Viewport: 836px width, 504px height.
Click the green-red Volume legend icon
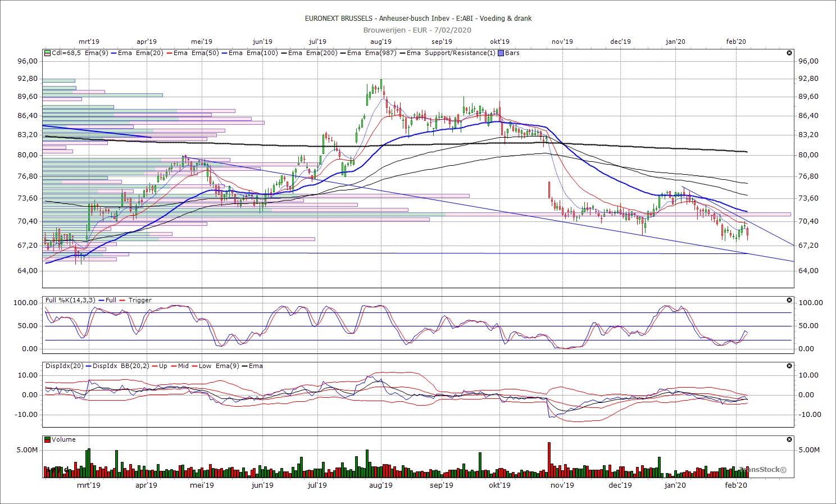pos(48,439)
